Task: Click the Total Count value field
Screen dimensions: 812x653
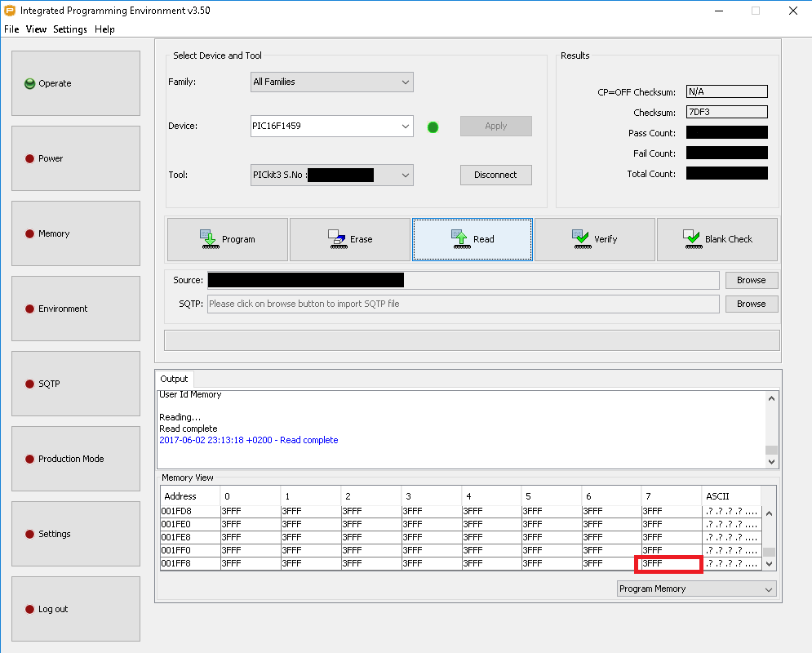Action: pyautogui.click(x=727, y=174)
